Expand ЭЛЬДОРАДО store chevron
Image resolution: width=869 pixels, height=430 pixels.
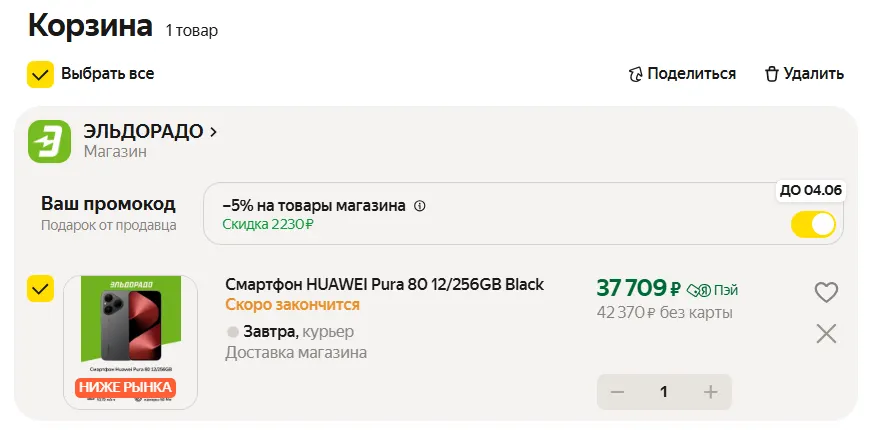pyautogui.click(x=214, y=131)
